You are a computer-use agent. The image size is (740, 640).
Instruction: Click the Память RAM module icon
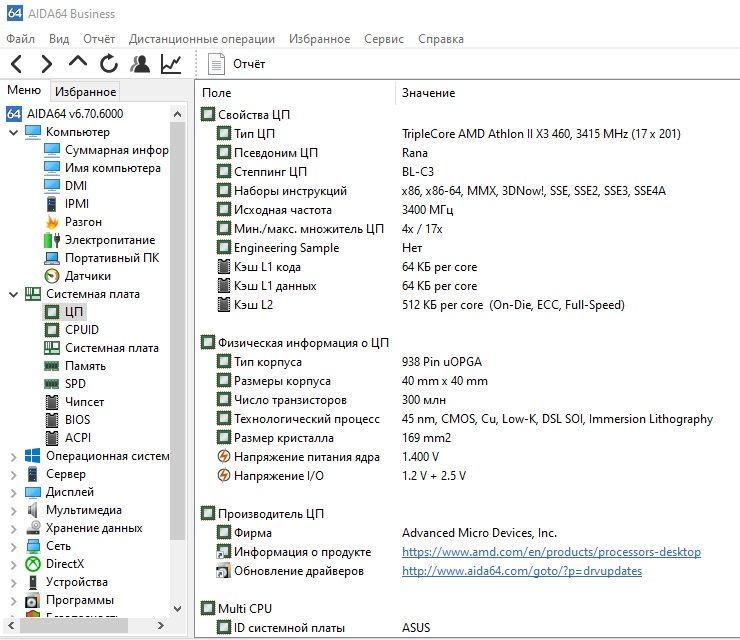[51, 366]
